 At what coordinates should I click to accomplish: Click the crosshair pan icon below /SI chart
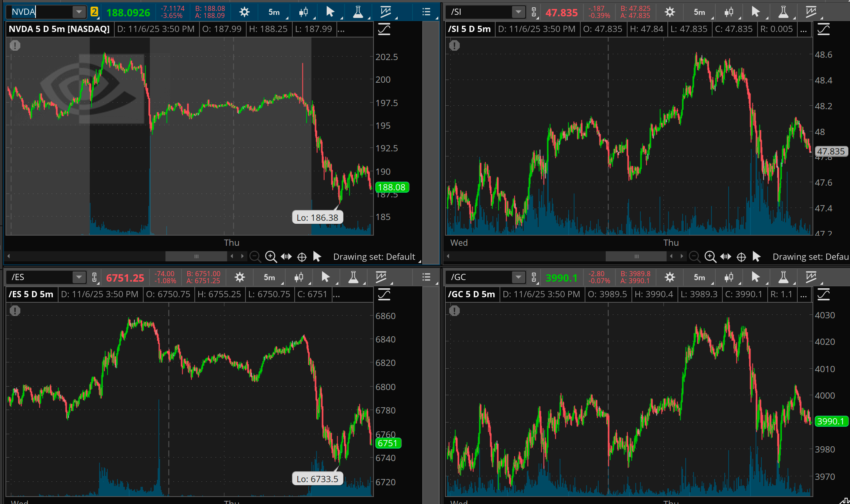pyautogui.click(x=741, y=257)
